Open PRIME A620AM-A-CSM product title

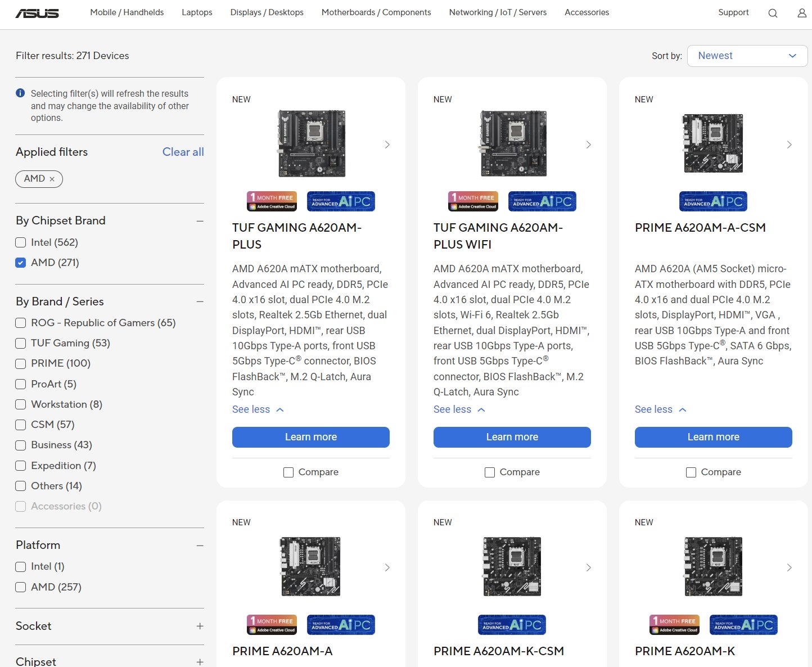(x=700, y=228)
